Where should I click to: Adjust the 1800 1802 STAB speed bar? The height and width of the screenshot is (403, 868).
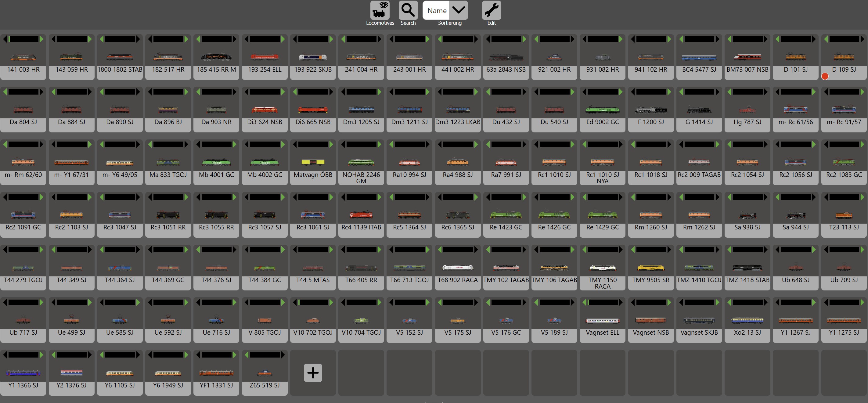120,39
